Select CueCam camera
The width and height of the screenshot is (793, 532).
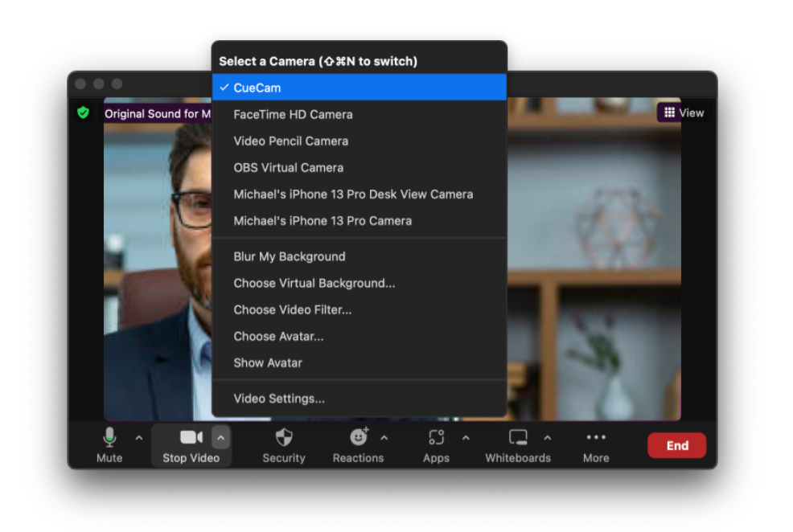pos(359,88)
